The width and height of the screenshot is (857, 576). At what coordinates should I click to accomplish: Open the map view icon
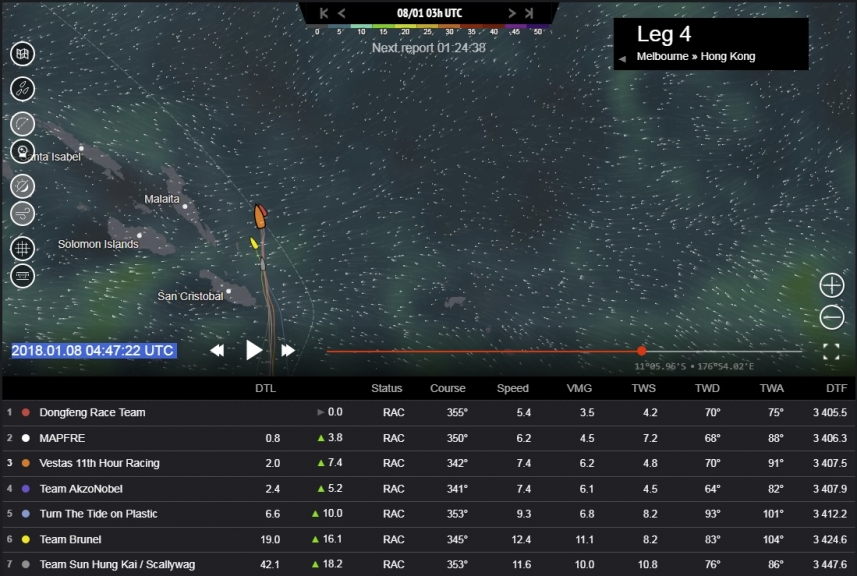pyautogui.click(x=22, y=54)
